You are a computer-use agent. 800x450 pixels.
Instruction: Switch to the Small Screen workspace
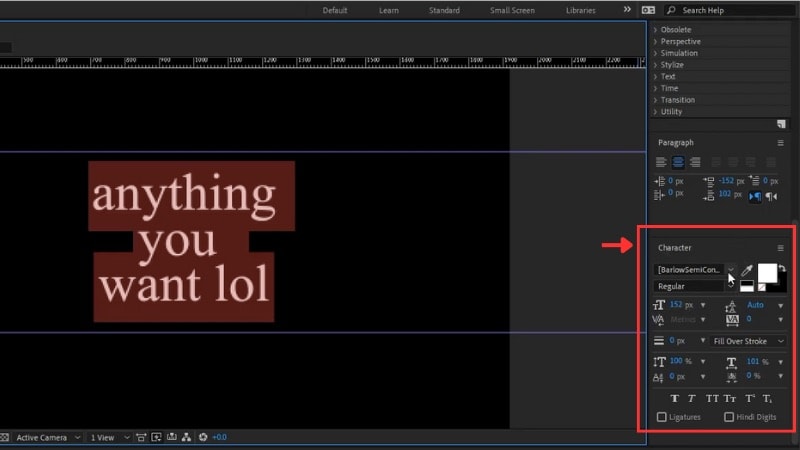512,10
